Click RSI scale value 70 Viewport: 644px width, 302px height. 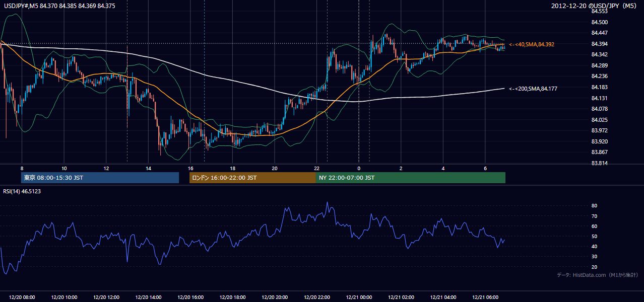point(594,216)
